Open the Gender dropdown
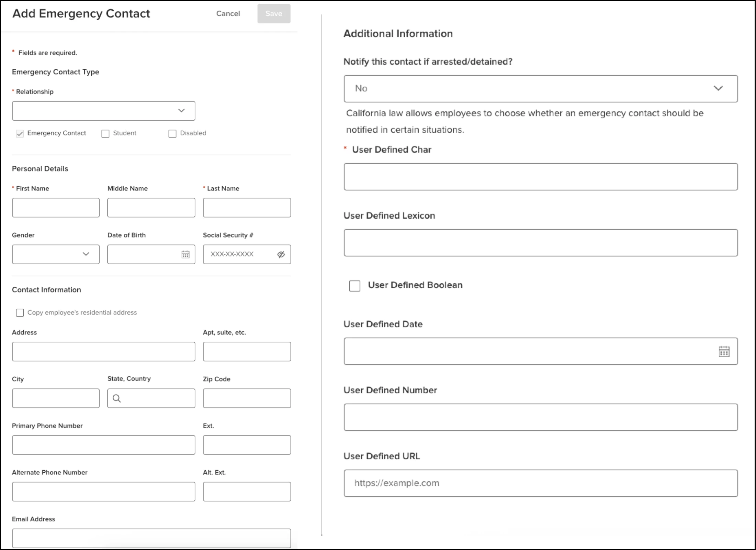The height and width of the screenshot is (550, 756). click(x=56, y=254)
